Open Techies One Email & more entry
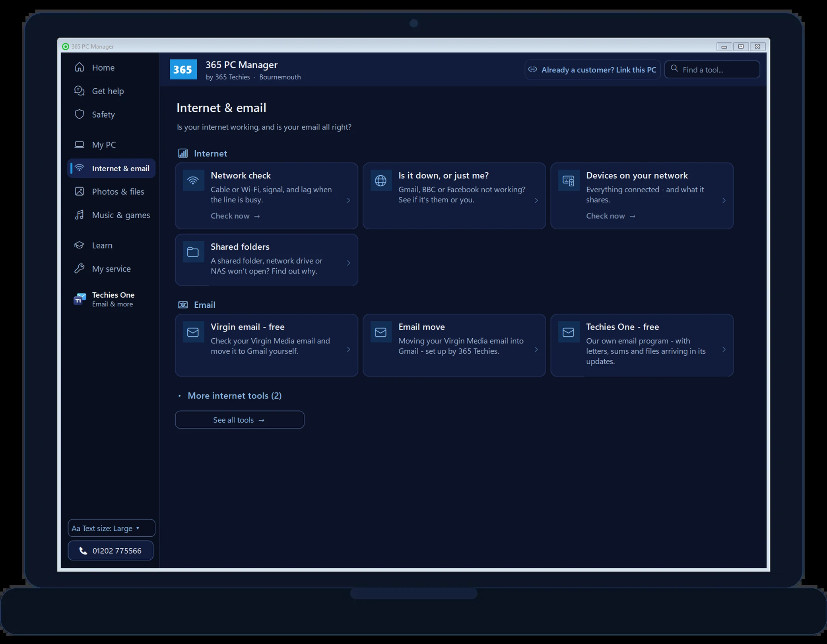827x644 pixels. click(x=111, y=299)
